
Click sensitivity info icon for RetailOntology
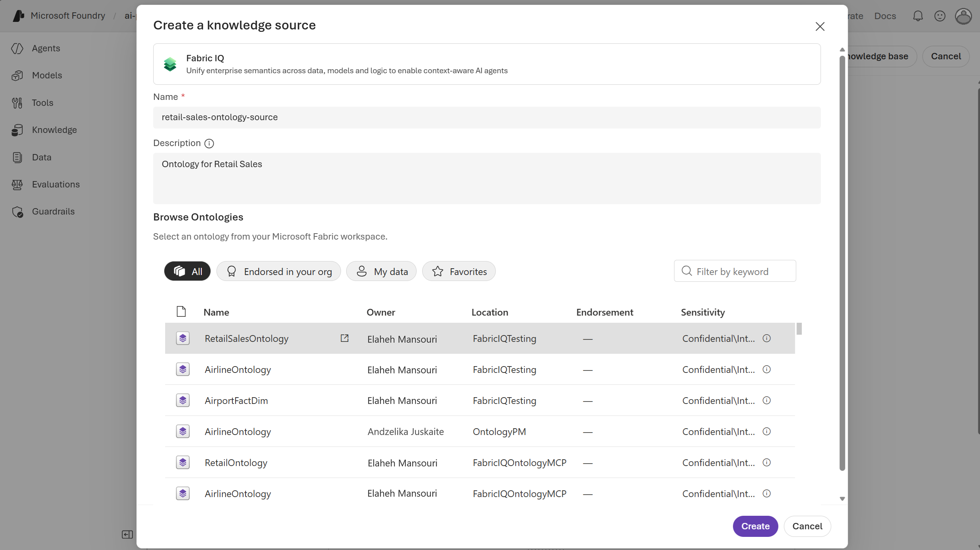coord(767,462)
